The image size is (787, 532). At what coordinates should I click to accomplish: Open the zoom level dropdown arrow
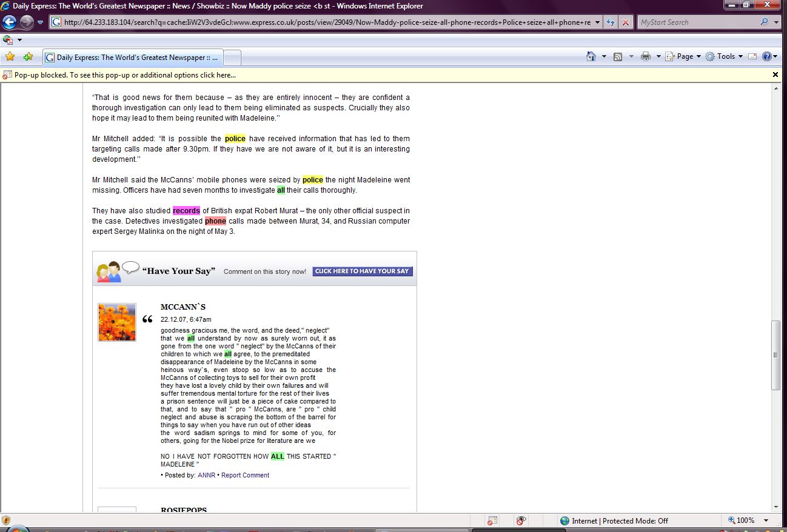[766, 520]
